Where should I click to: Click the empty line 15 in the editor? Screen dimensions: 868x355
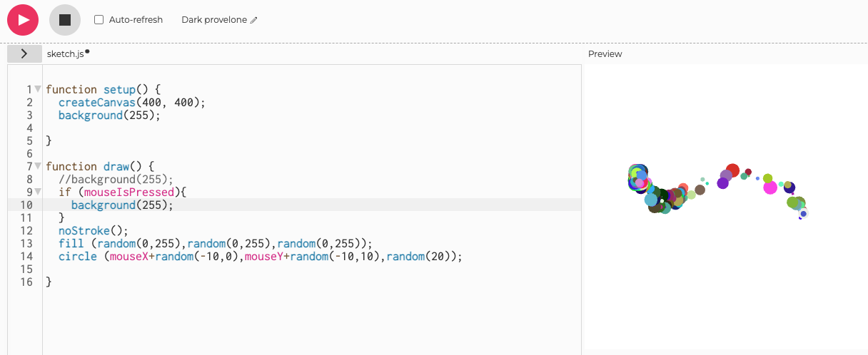(312, 269)
